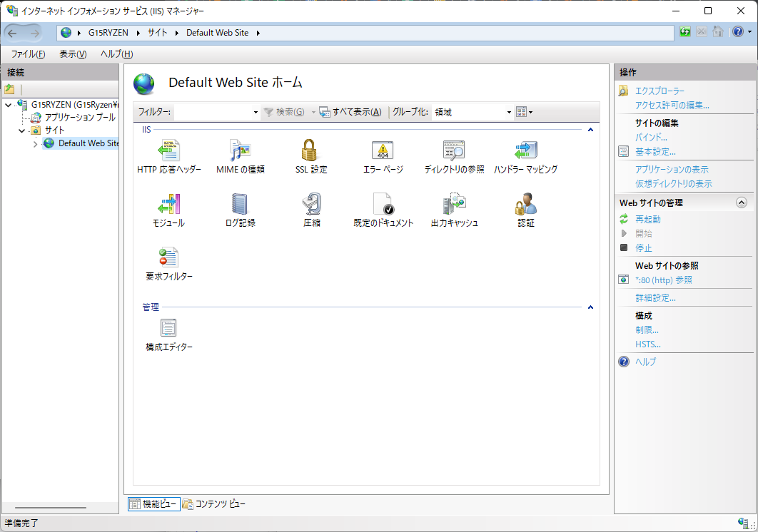Open the 既定のドキュメント feature
Screen dimensions: 758x532
pyautogui.click(x=383, y=210)
